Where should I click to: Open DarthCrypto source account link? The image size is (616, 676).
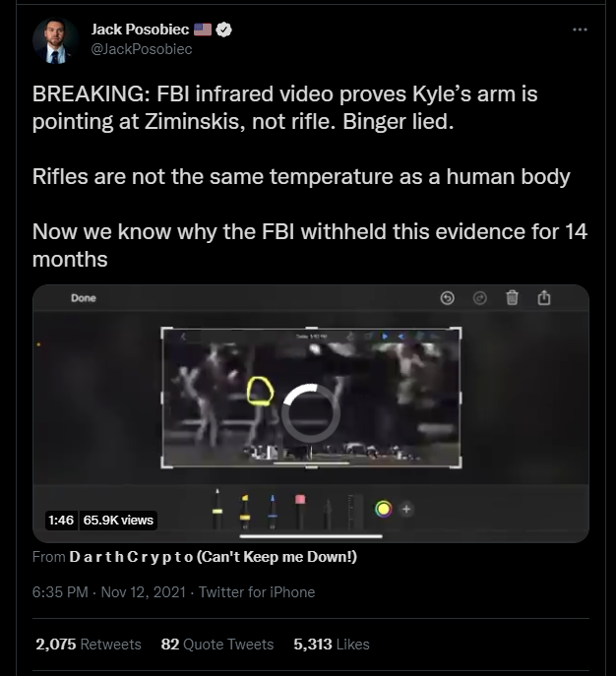(213, 557)
